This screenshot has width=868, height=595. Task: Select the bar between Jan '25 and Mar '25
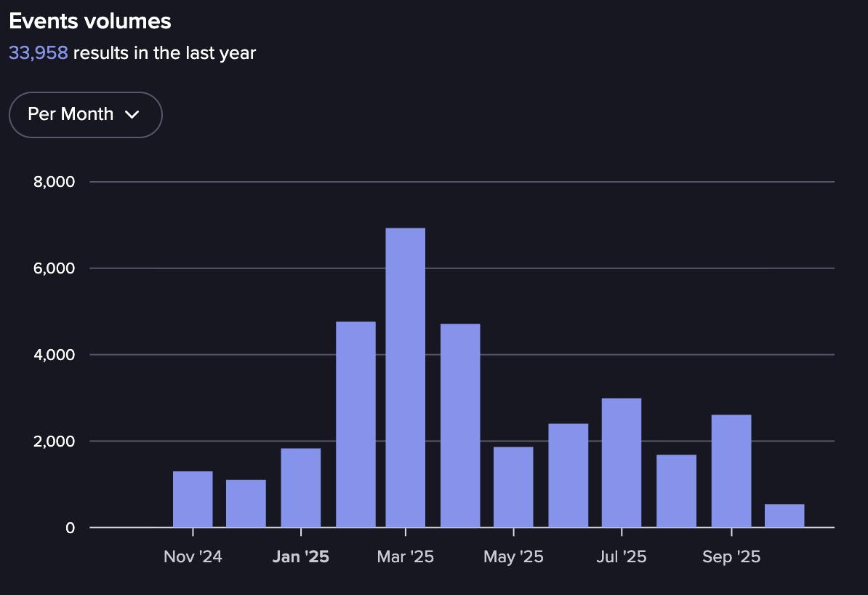pyautogui.click(x=355, y=424)
